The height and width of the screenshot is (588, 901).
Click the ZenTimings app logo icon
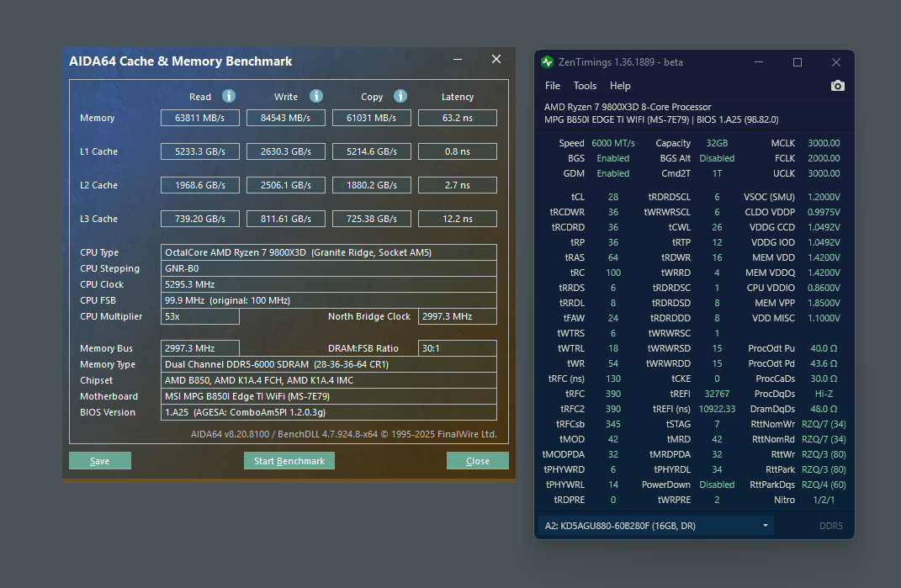(548, 62)
